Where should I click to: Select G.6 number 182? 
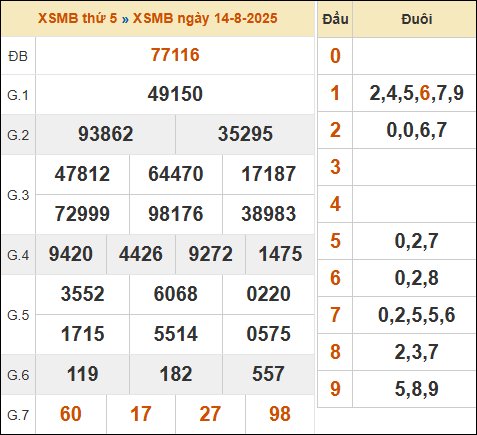tap(176, 374)
